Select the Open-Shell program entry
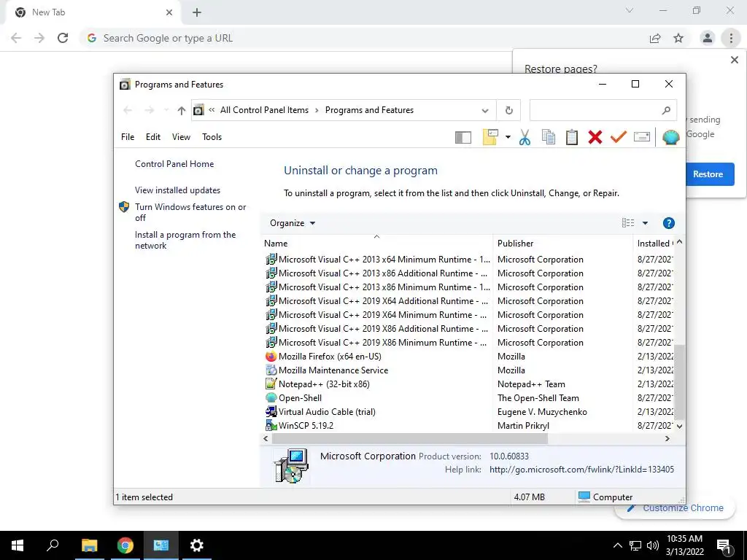This screenshot has width=747, height=560. pos(300,397)
